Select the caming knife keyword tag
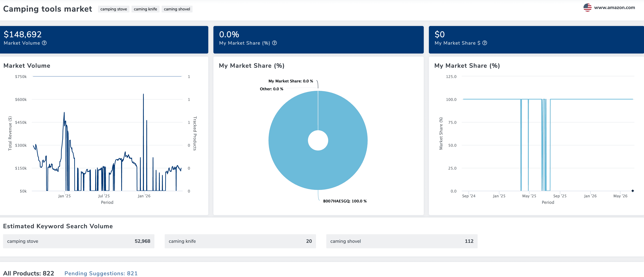Screen dimensions: 644x277 (x=145, y=9)
